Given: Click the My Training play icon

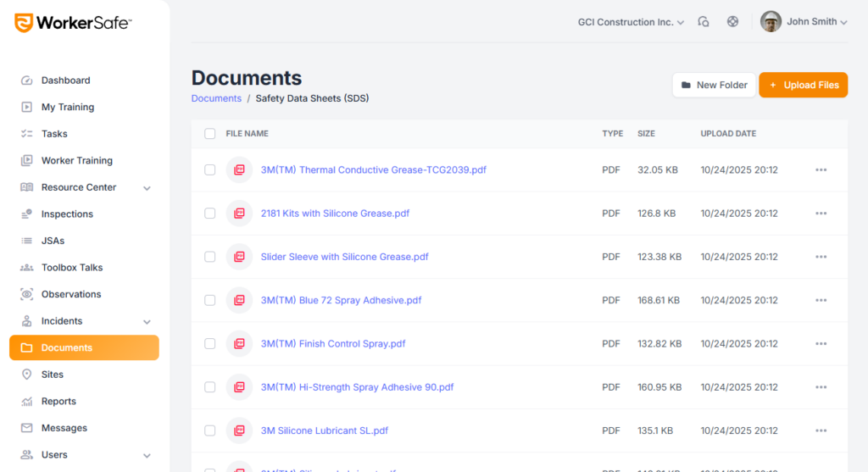Looking at the screenshot, I should click(x=26, y=107).
